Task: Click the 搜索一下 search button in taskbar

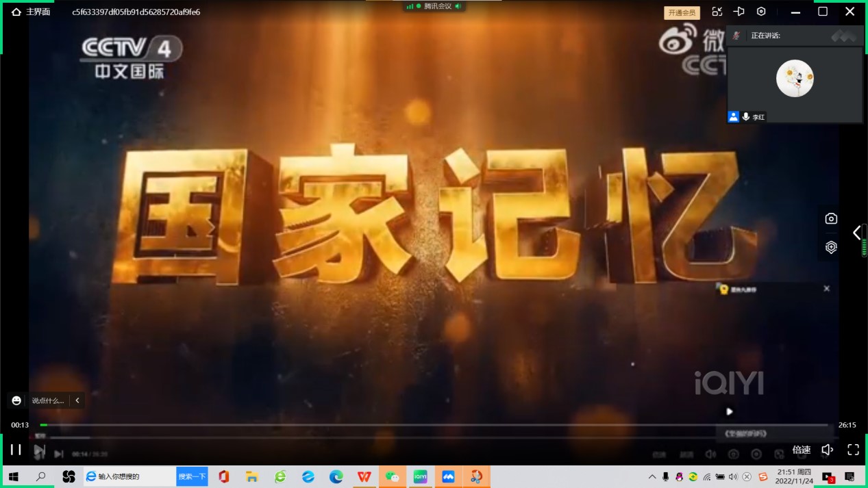Action: [192, 476]
